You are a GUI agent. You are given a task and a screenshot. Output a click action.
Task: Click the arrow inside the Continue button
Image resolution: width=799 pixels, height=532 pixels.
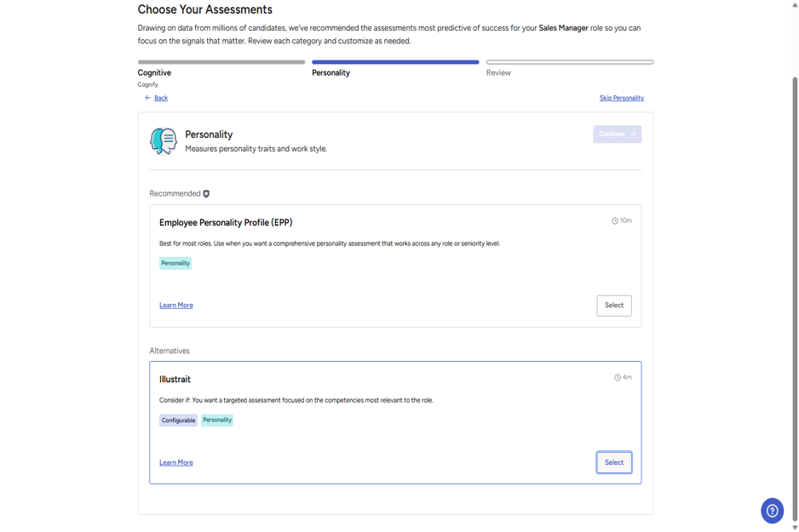pos(633,134)
